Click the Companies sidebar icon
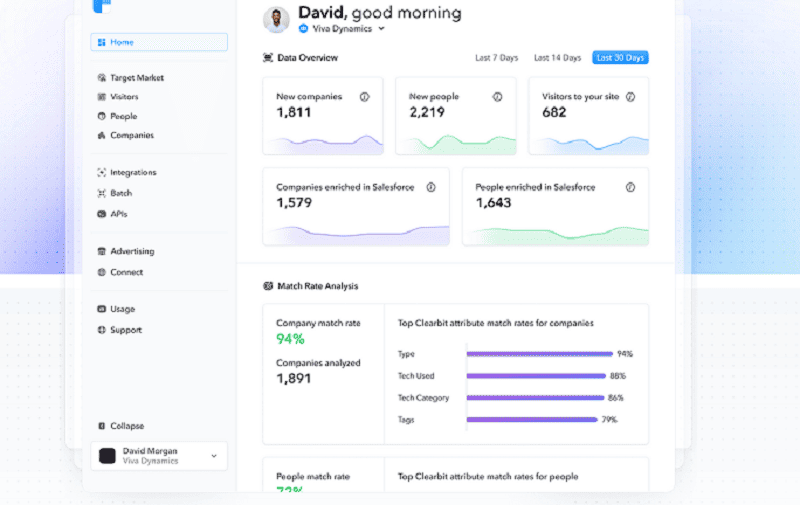800x505 pixels. [x=102, y=135]
